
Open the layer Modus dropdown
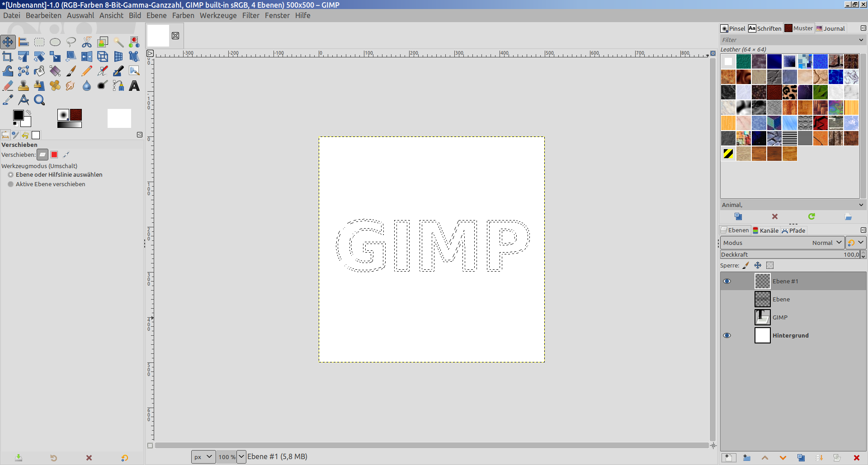pos(782,243)
